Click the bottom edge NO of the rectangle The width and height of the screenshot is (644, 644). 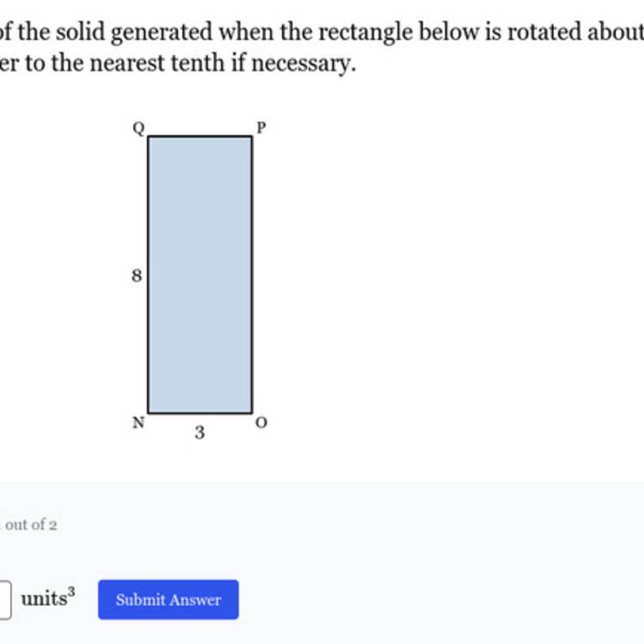coord(200,412)
